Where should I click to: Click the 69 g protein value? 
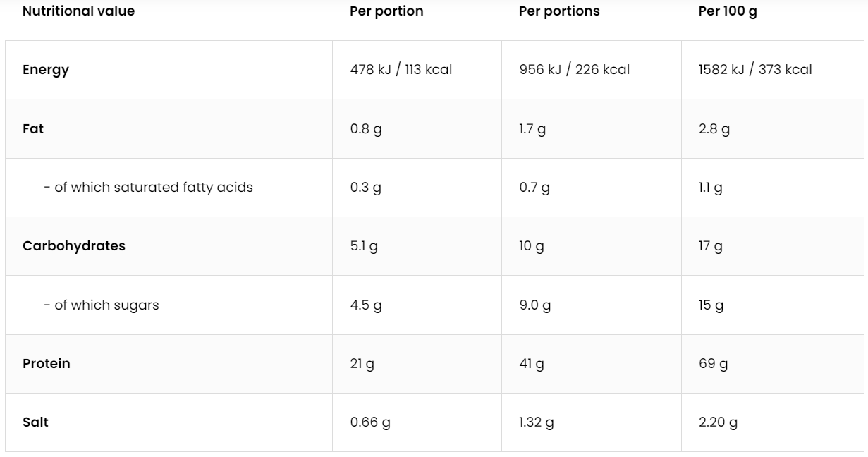(713, 364)
